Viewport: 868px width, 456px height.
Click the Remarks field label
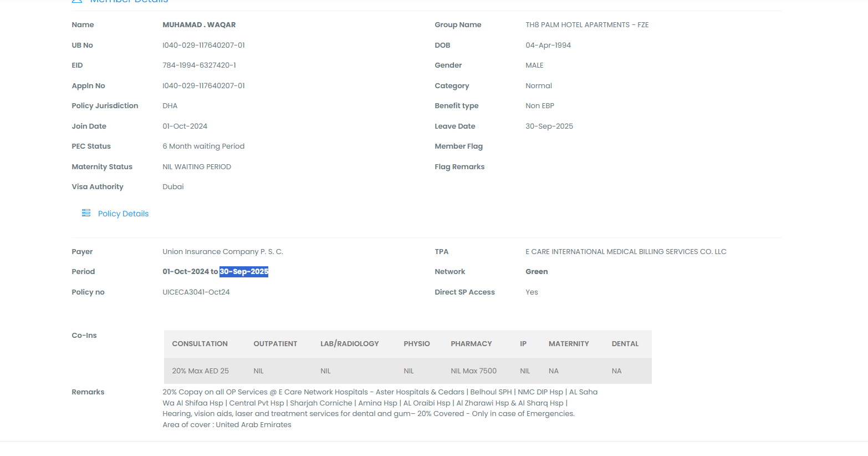[x=88, y=392]
